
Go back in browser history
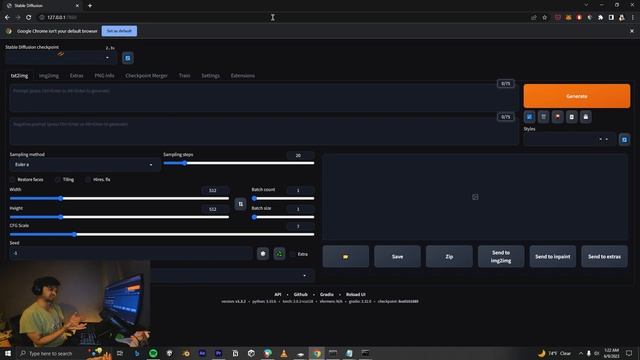[7, 17]
